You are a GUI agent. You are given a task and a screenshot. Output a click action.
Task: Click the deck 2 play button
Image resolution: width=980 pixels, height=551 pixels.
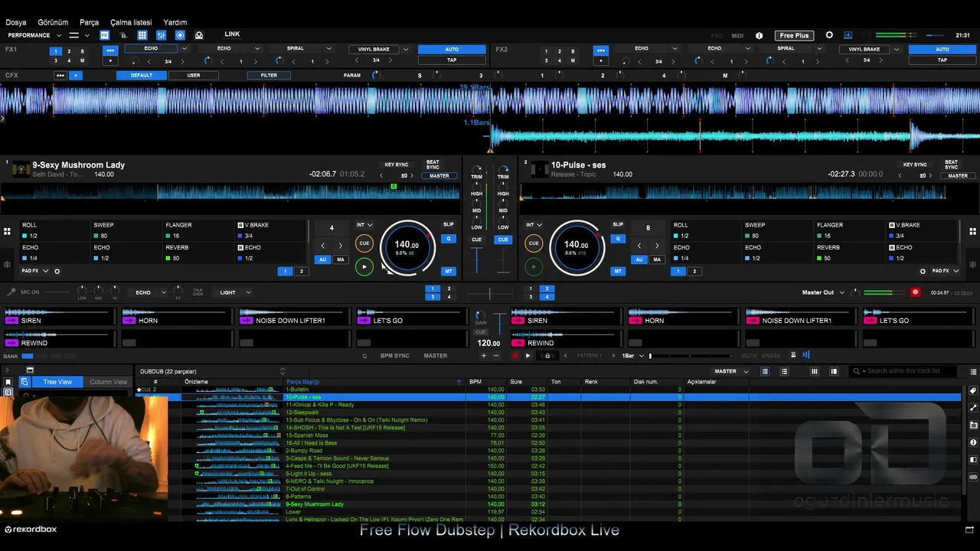point(534,266)
